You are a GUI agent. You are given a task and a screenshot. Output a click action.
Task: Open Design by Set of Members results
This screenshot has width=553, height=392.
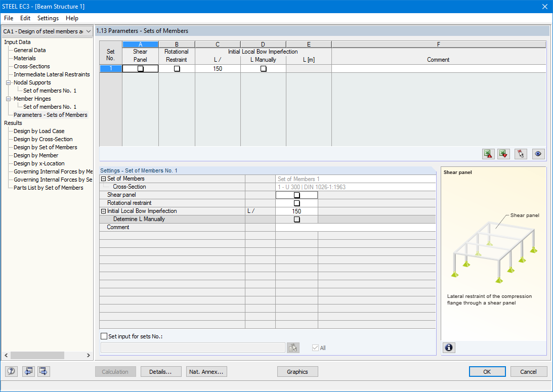point(45,147)
